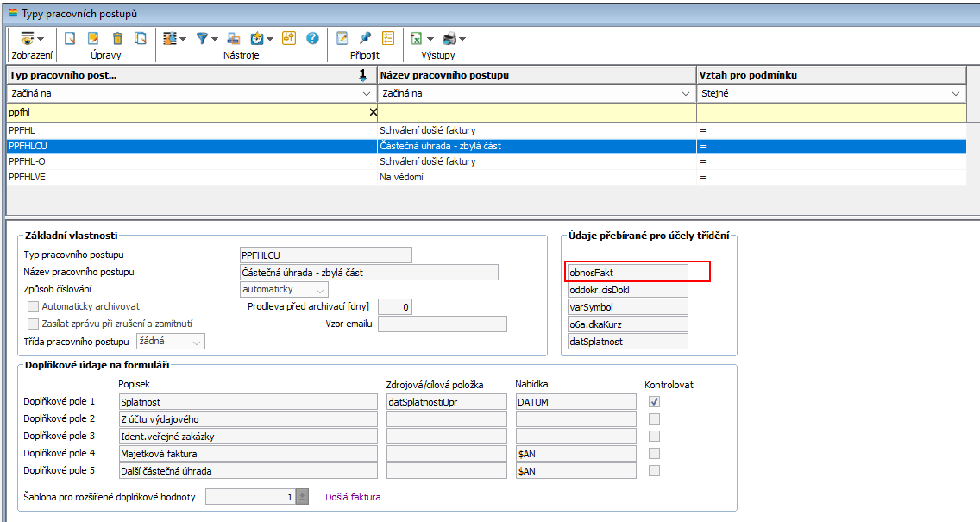The height and width of the screenshot is (522, 980).
Task: Click the trash can delete icon
Action: [117, 38]
